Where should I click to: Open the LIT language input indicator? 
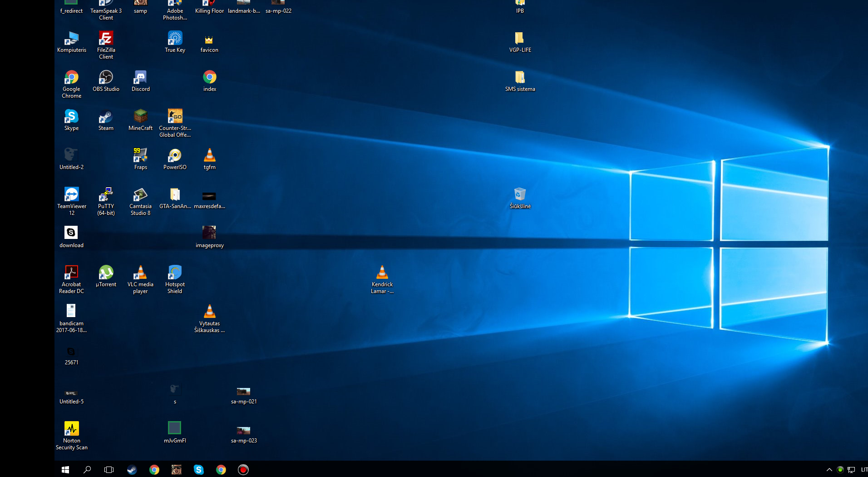pos(864,469)
